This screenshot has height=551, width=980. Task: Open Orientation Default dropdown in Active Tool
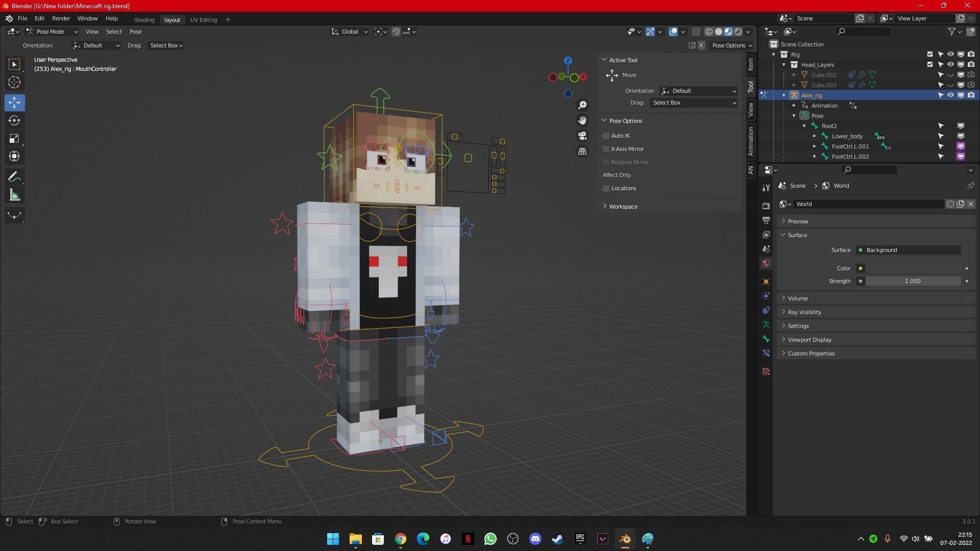698,91
